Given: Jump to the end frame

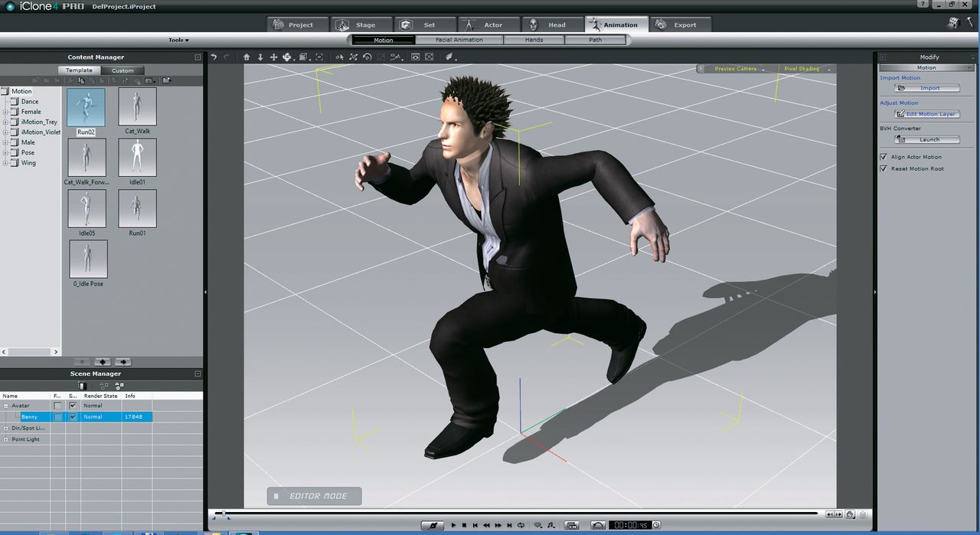Looking at the screenshot, I should pyautogui.click(x=509, y=525).
